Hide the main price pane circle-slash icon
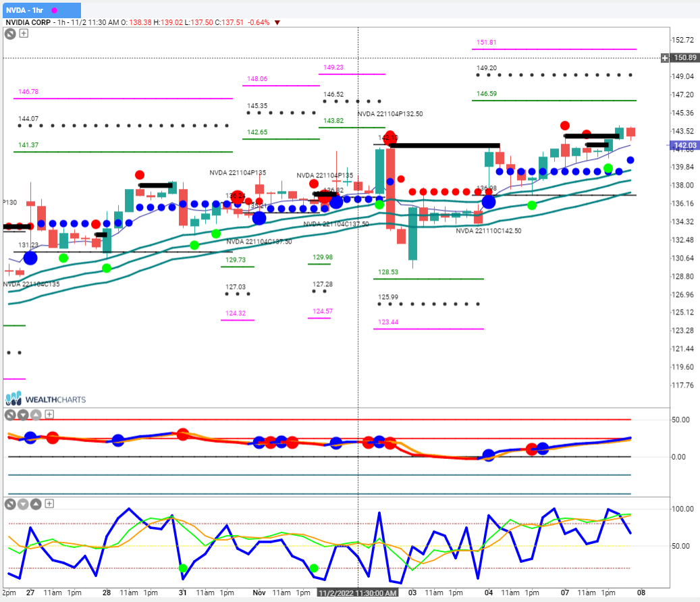This screenshot has height=602, width=700. [x=10, y=34]
